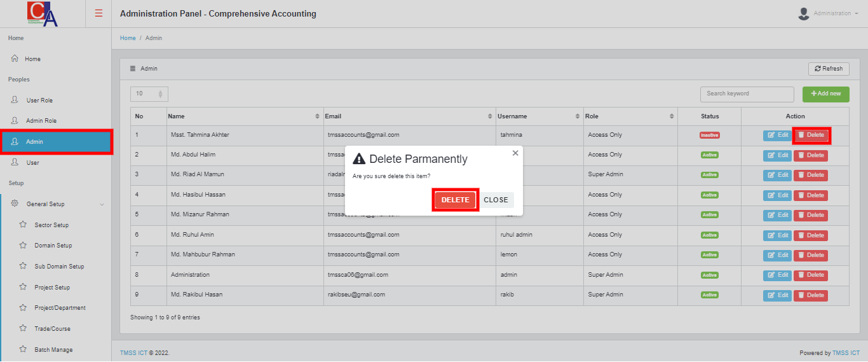Click the Add new button
Screen dimensions: 868x362
(826, 94)
